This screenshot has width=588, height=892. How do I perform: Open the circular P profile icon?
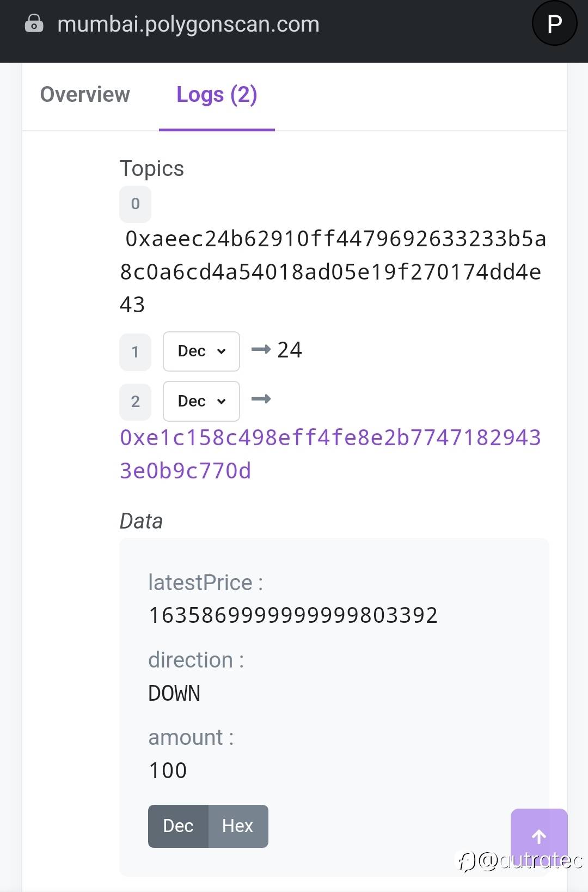(554, 24)
